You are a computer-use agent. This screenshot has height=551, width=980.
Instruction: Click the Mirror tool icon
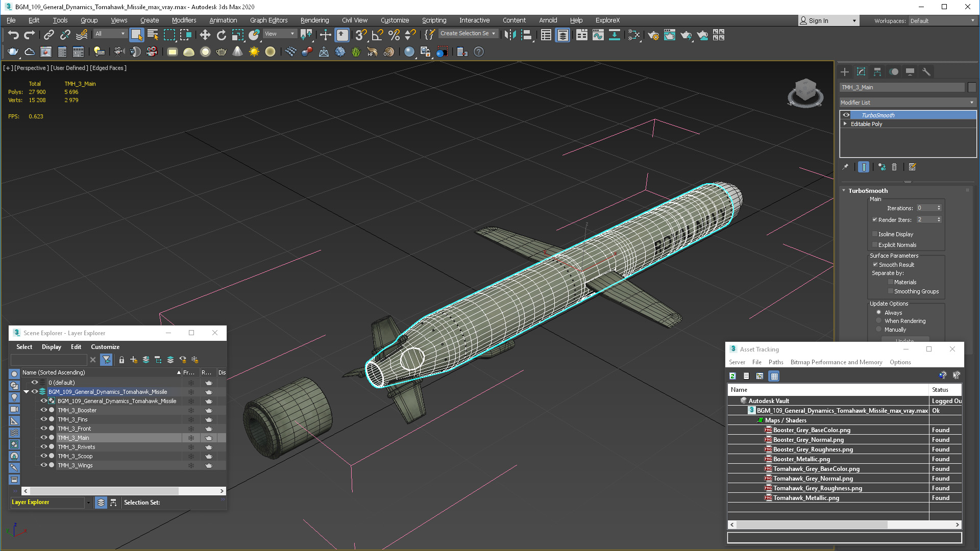(510, 35)
